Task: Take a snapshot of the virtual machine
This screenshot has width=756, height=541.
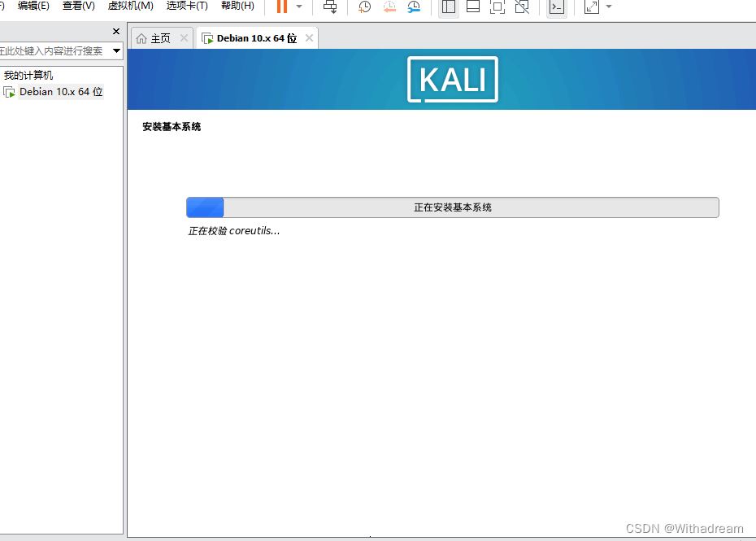Action: 365,7
